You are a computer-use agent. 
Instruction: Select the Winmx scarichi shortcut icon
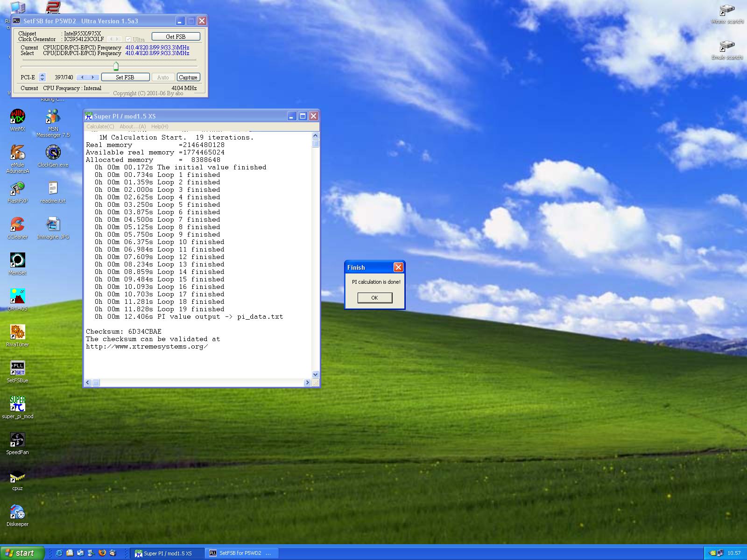pos(727,13)
